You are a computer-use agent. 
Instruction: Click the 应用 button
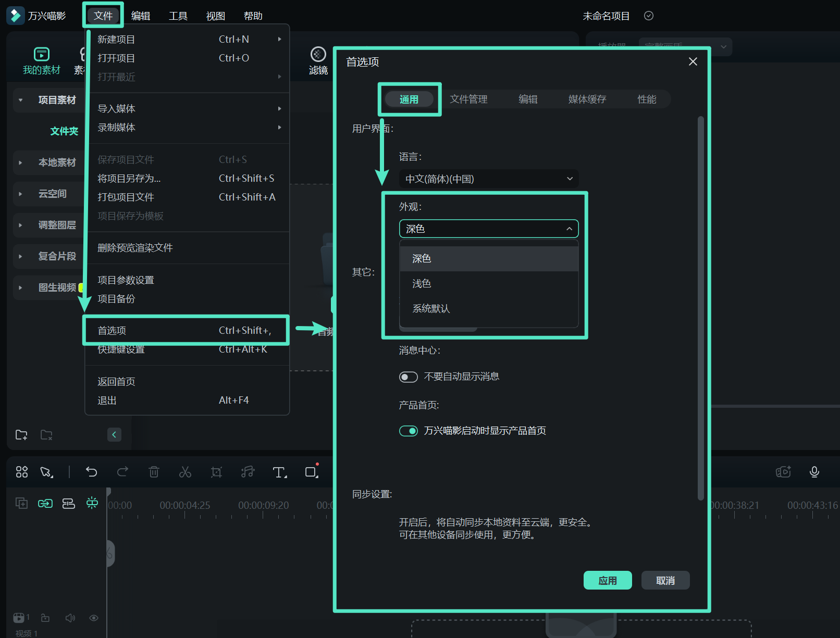[608, 580]
